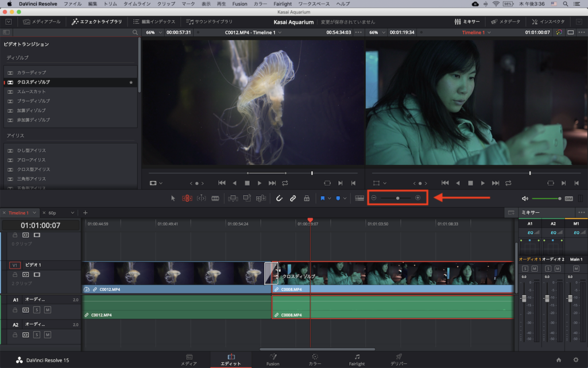Click the insert clip toolbar icon
Image resolution: width=588 pixels, height=368 pixels.
pos(233,198)
